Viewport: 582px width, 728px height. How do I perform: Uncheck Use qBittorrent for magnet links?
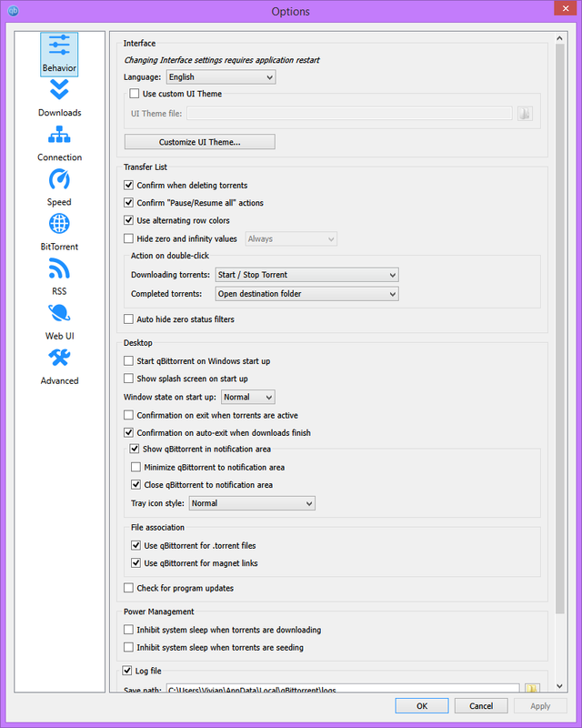pyautogui.click(x=136, y=563)
